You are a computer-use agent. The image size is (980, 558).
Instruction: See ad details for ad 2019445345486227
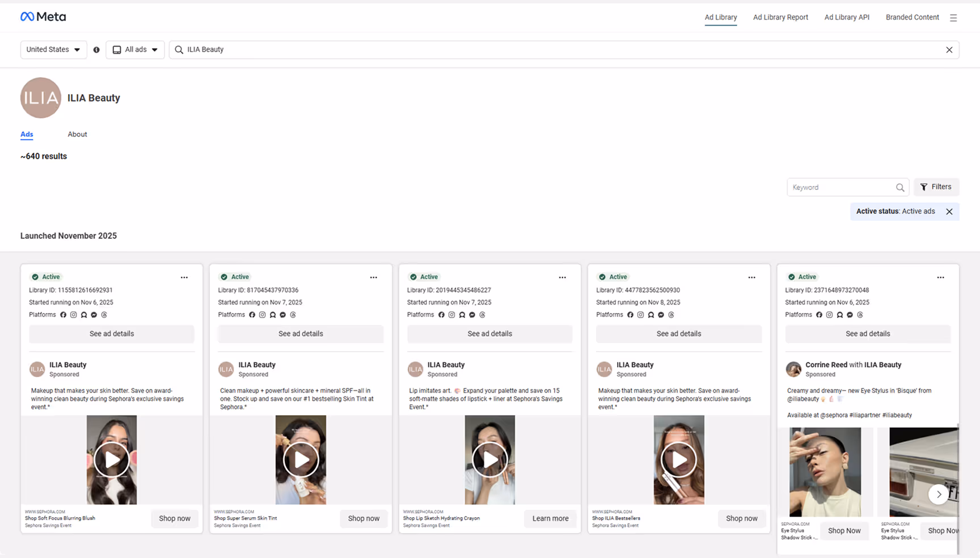click(x=489, y=333)
